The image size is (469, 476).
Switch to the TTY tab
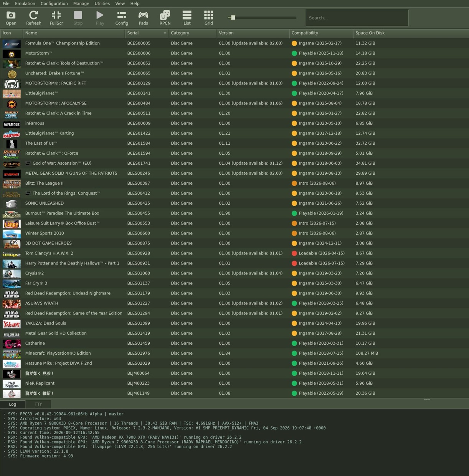[x=38, y=404]
